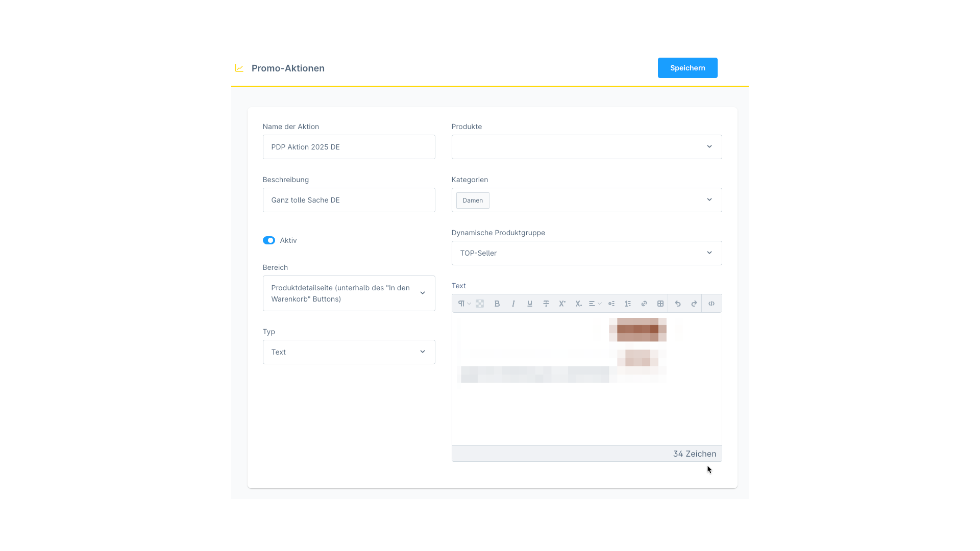Click the 34 Zeichen character count
Image resolution: width=980 pixels, height=551 pixels.
coord(694,454)
